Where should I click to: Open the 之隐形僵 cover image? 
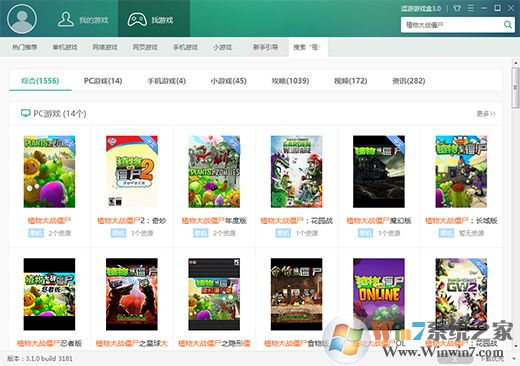click(214, 294)
